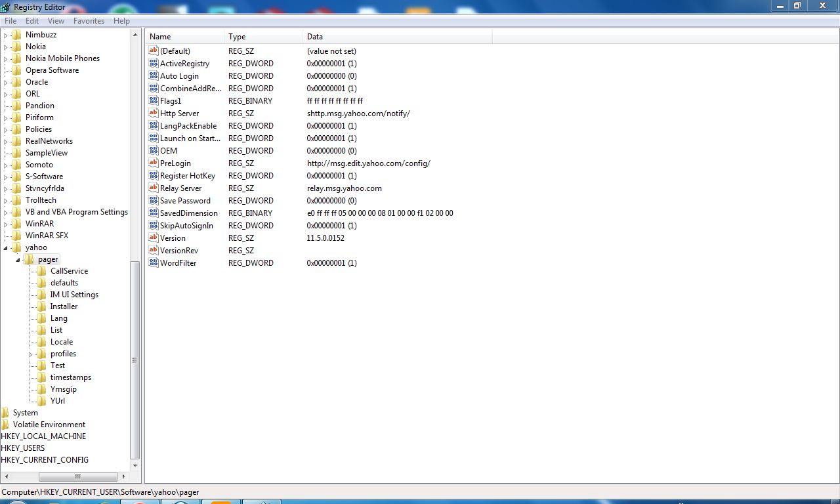Expand the Trolltech key
The height and width of the screenshot is (504, 840).
[x=6, y=200]
